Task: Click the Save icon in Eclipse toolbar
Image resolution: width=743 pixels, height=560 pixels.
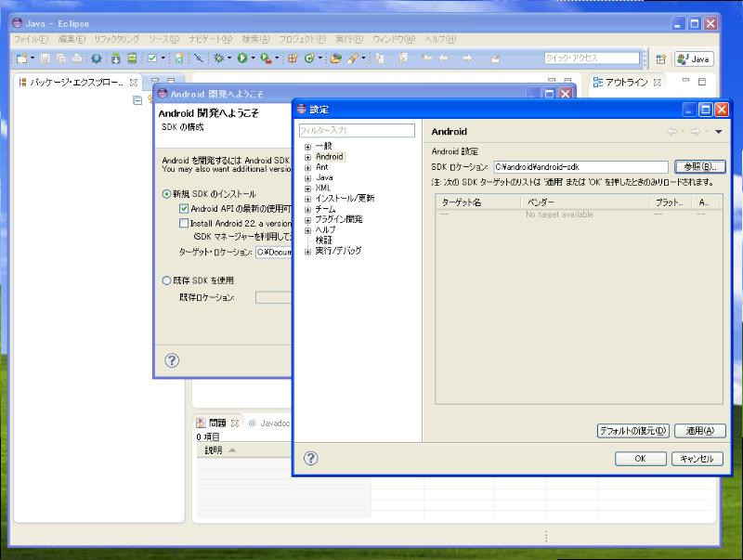Action: click(x=45, y=59)
